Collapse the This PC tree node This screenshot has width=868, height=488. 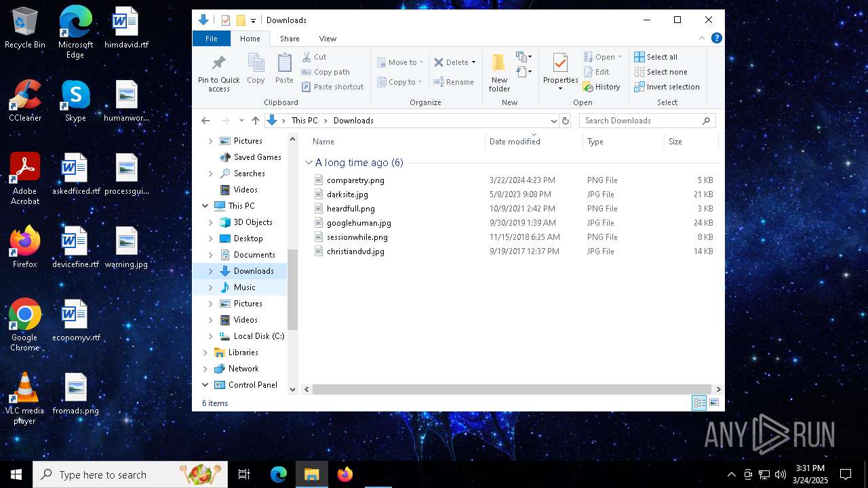pyautogui.click(x=205, y=206)
